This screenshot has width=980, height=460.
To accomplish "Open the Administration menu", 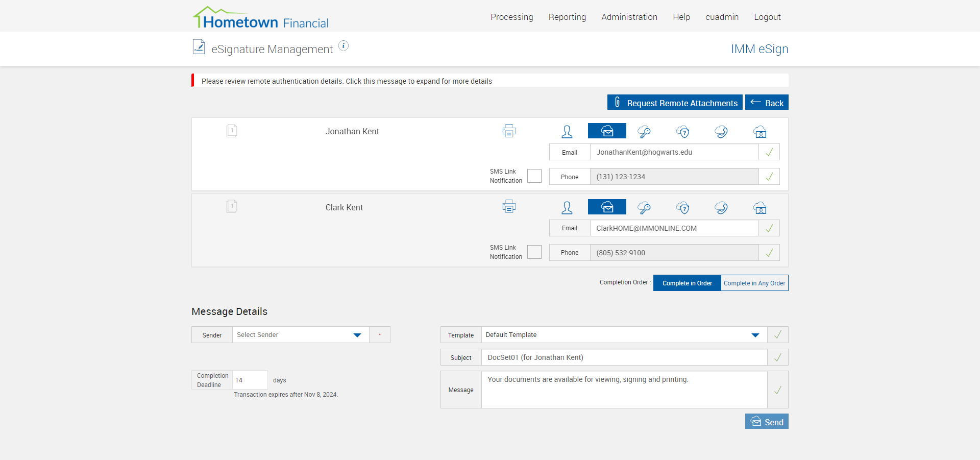I will [x=629, y=17].
